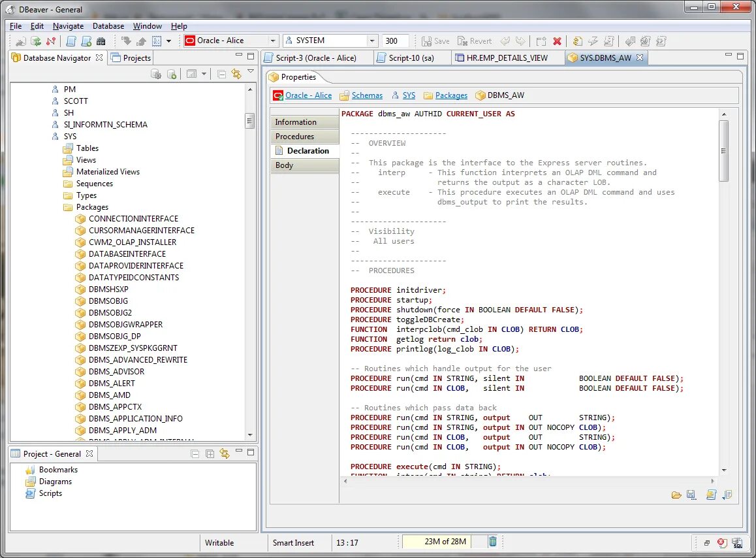Toggle Link with Editor in the Project - General panel
Image resolution: width=756 pixels, height=558 pixels.
[x=225, y=453]
